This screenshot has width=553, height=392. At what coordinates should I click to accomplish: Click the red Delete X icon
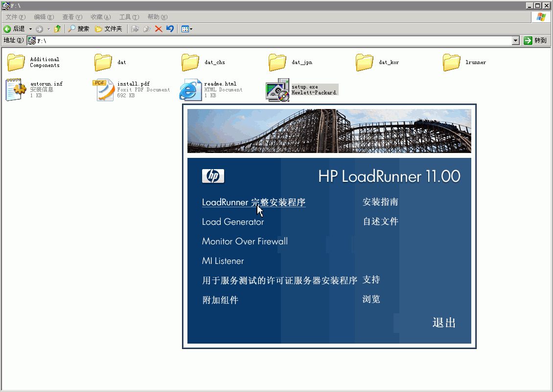coord(159,29)
